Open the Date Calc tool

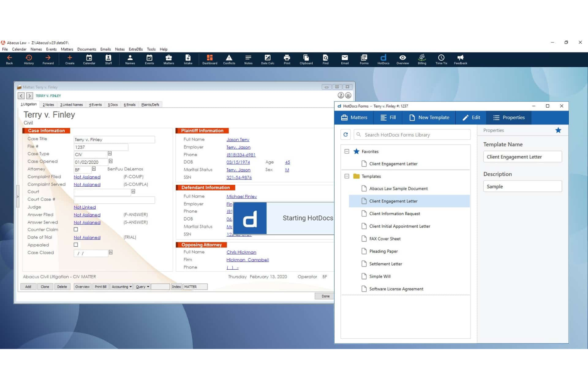click(x=267, y=60)
